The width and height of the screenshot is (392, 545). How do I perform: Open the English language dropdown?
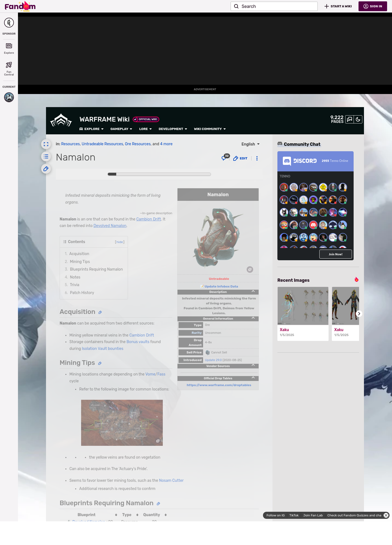[250, 144]
